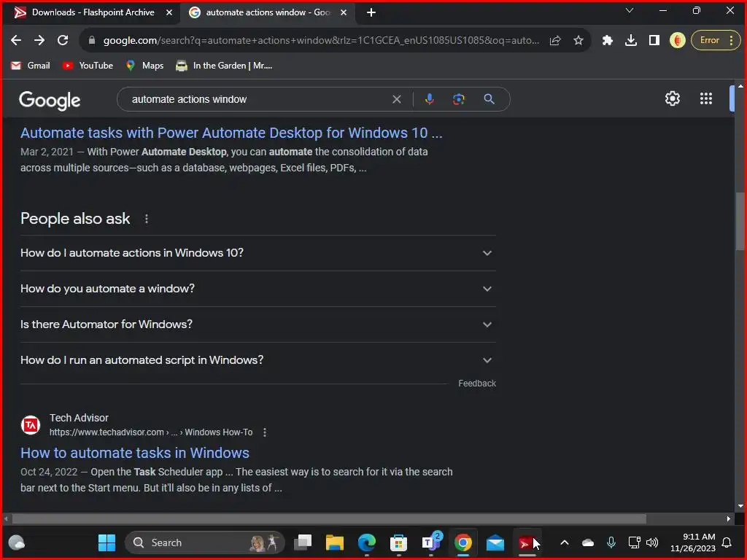Screen dimensions: 747x560
Task: Select the automate actions window tab
Action: tap(268, 12)
